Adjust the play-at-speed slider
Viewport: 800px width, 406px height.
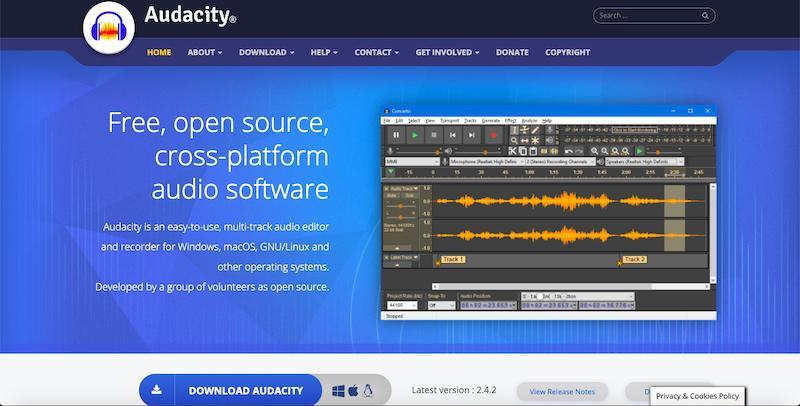[664, 151]
